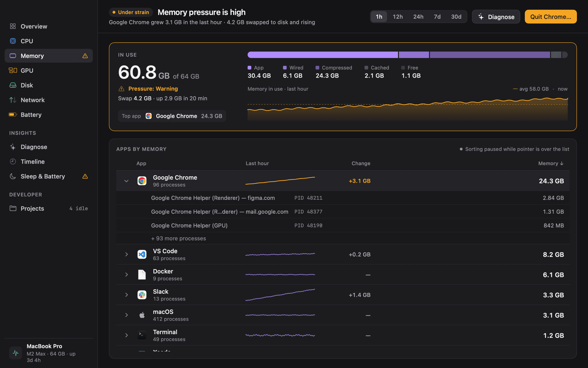Click the Compressed segment of memory bar
This screenshot has width=588, height=368.
pyautogui.click(x=489, y=55)
